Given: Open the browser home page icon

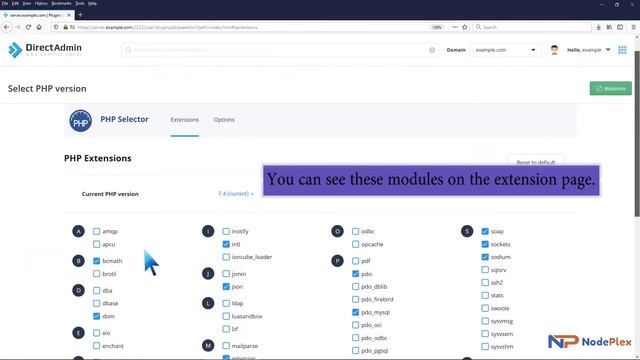Looking at the screenshot, I should point(39,27).
